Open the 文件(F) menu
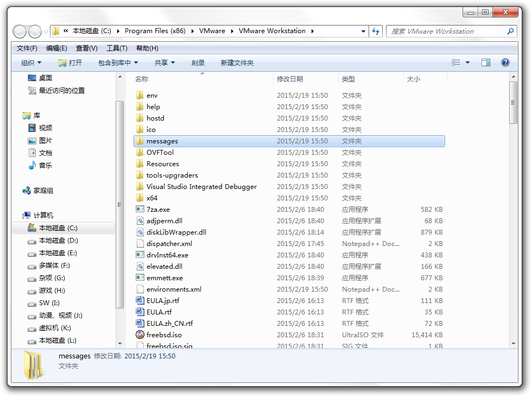This screenshot has width=532, height=397. [27, 48]
